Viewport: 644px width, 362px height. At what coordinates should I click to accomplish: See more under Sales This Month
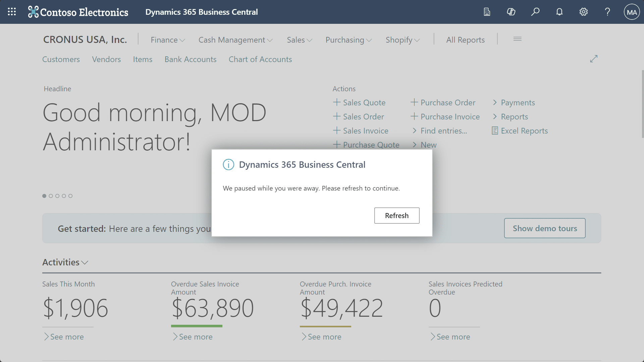(x=64, y=337)
